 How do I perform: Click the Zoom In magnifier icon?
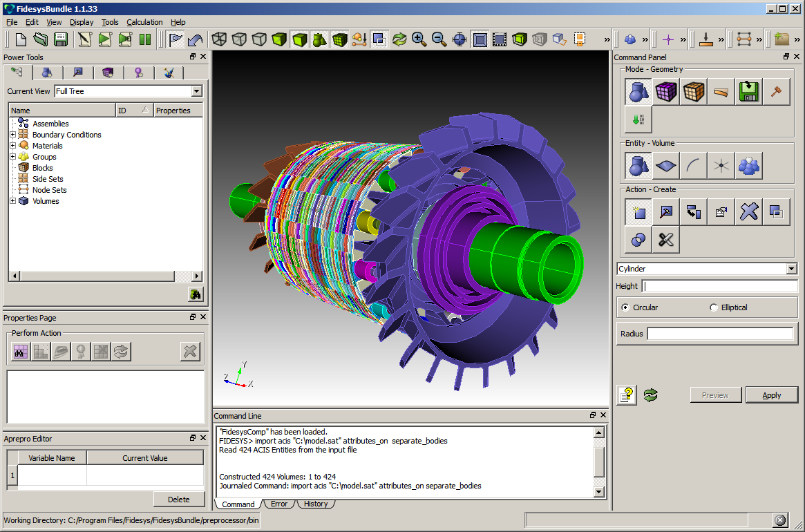click(x=419, y=39)
